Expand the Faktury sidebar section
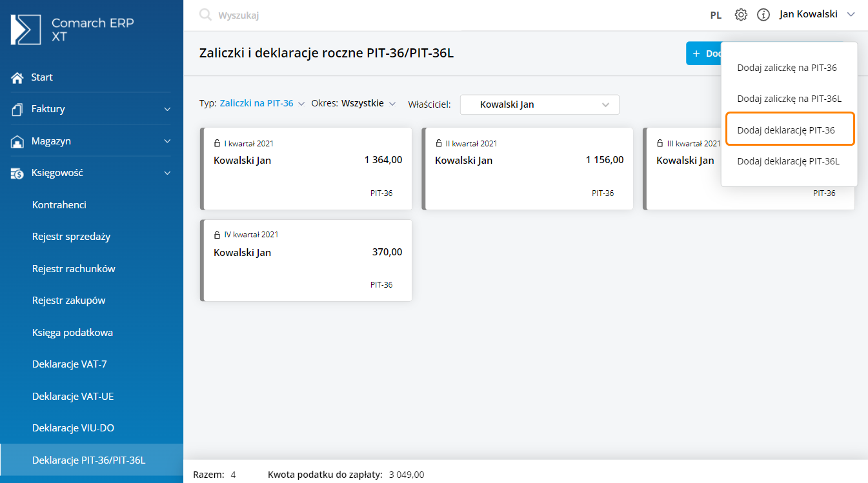The height and width of the screenshot is (483, 868). [167, 109]
